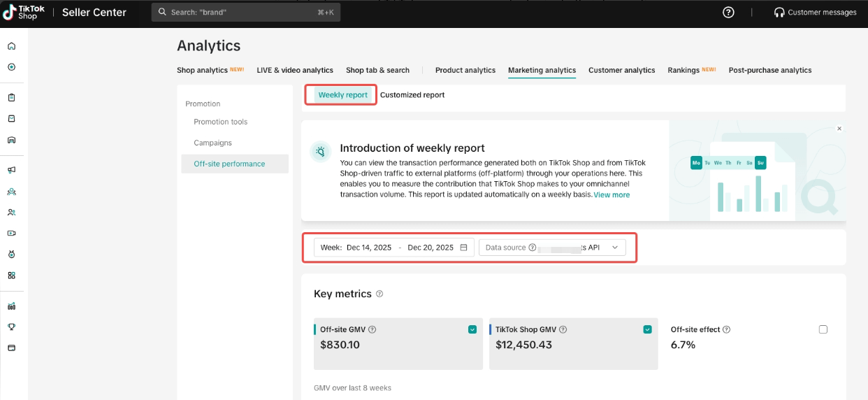The height and width of the screenshot is (400, 868).
Task: Open the analytics bar chart sidebar icon
Action: [11, 306]
